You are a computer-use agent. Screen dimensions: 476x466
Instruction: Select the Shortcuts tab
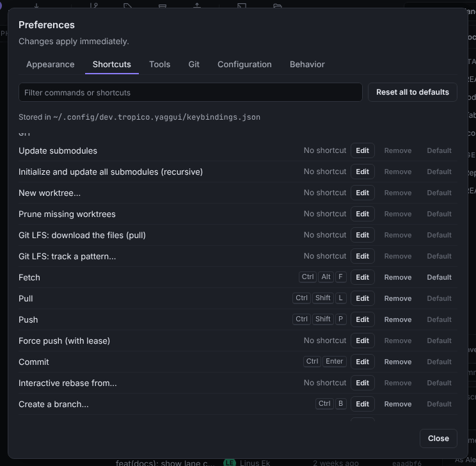[112, 65]
